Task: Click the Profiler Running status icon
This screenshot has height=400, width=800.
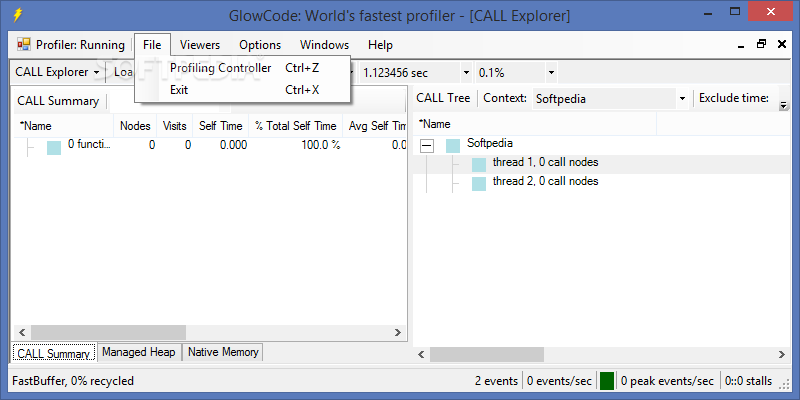Action: click(23, 45)
